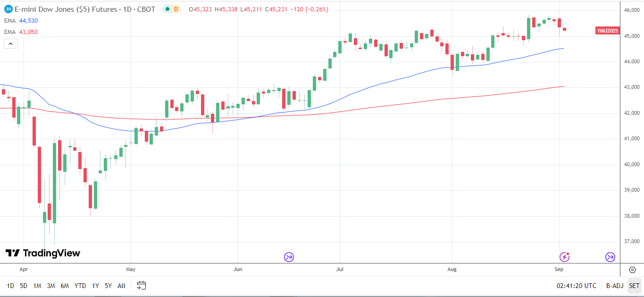The width and height of the screenshot is (644, 297).
Task: Click the May label on time axis
Action: 131,270
